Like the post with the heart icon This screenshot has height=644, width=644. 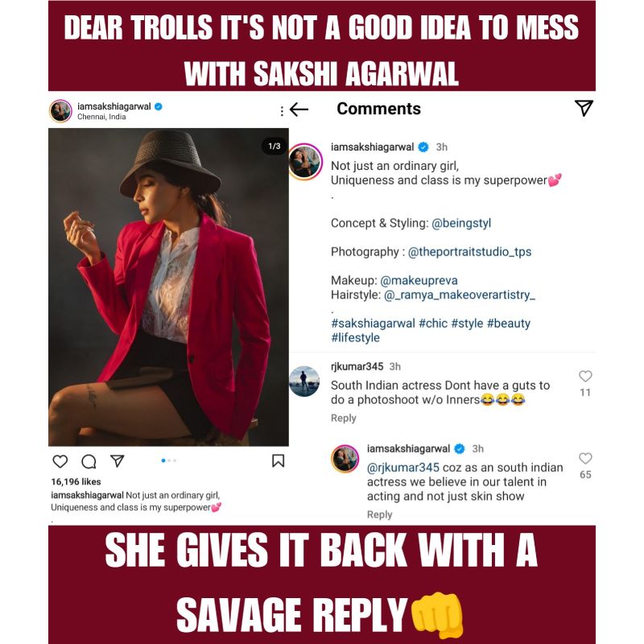pyautogui.click(x=60, y=461)
